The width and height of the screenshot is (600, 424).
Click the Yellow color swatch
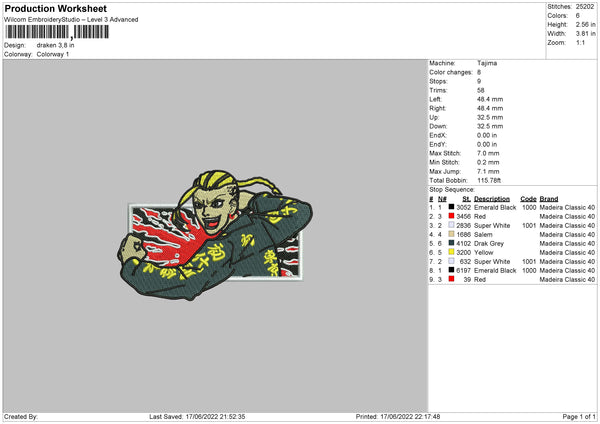coord(451,252)
